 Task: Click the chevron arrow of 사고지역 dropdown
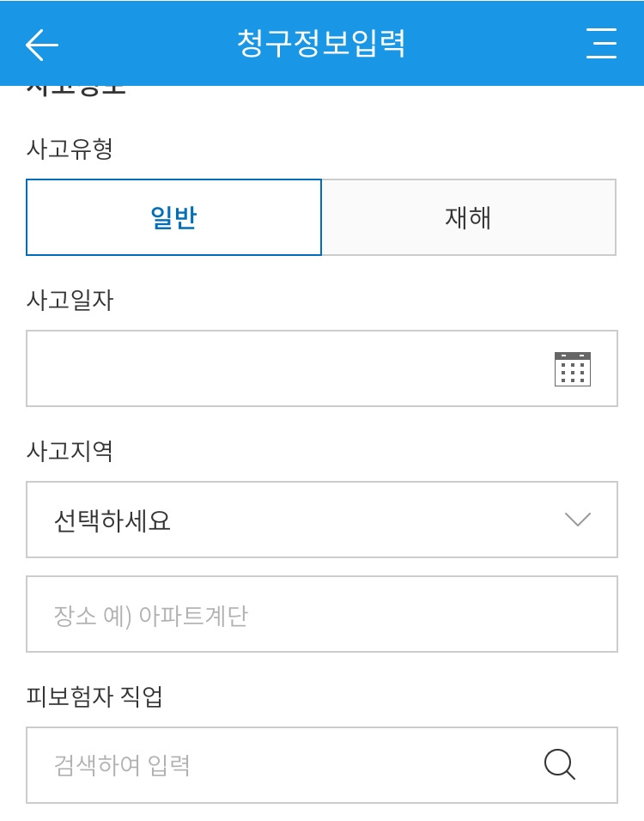click(x=577, y=520)
